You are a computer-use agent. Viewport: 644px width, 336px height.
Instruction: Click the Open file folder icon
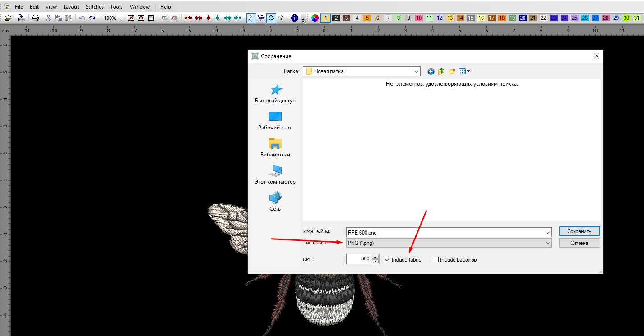point(8,18)
